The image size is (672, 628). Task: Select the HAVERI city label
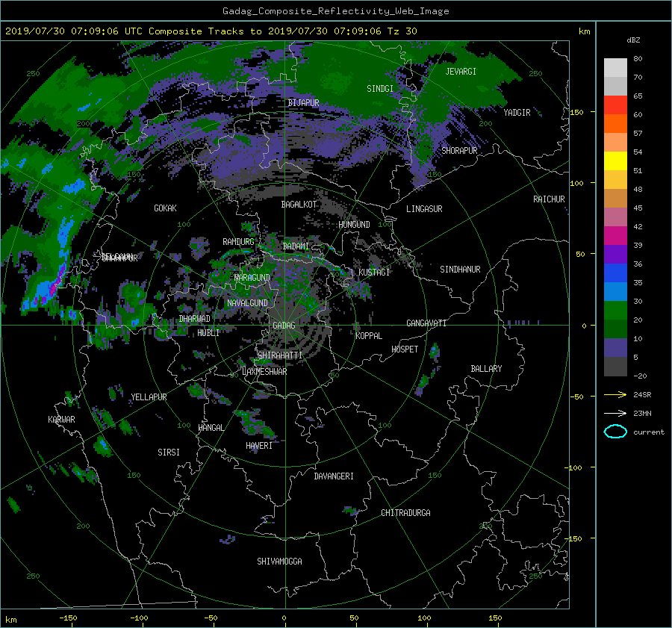click(x=259, y=446)
